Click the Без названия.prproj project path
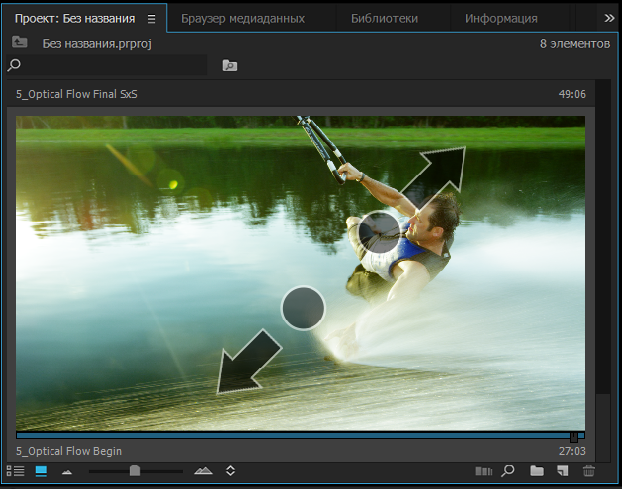622x489 pixels. coord(97,43)
